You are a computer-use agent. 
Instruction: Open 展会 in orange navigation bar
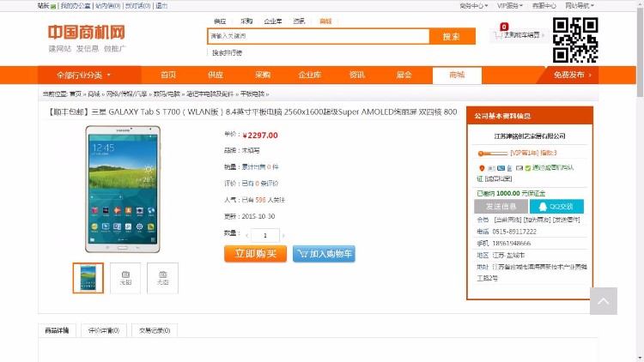[404, 75]
